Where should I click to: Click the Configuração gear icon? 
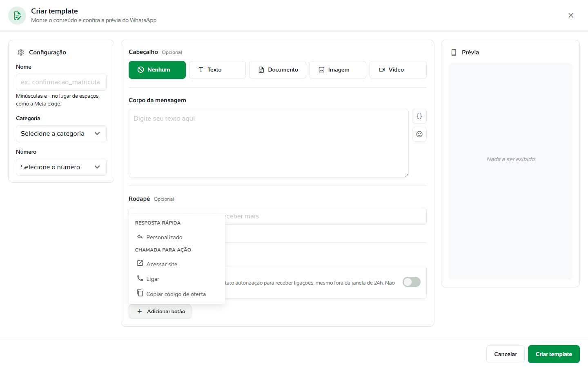click(21, 52)
